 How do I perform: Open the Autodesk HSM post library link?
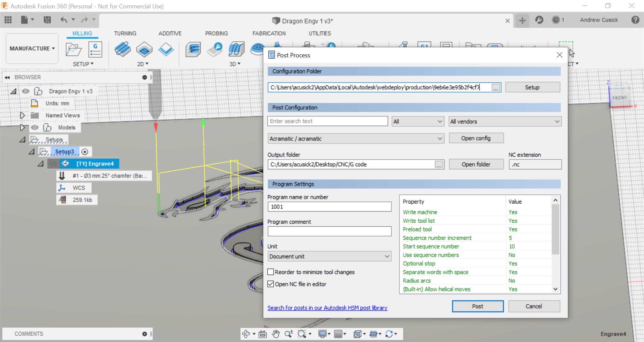coord(327,308)
